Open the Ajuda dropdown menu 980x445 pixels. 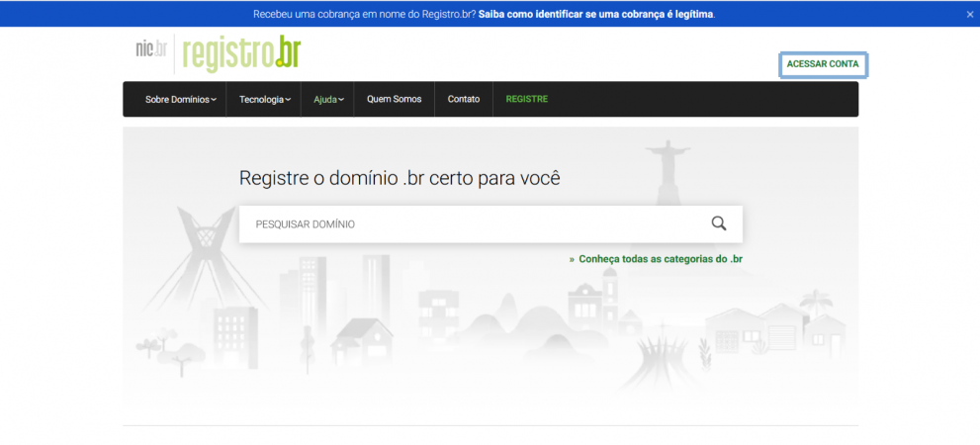(x=328, y=99)
